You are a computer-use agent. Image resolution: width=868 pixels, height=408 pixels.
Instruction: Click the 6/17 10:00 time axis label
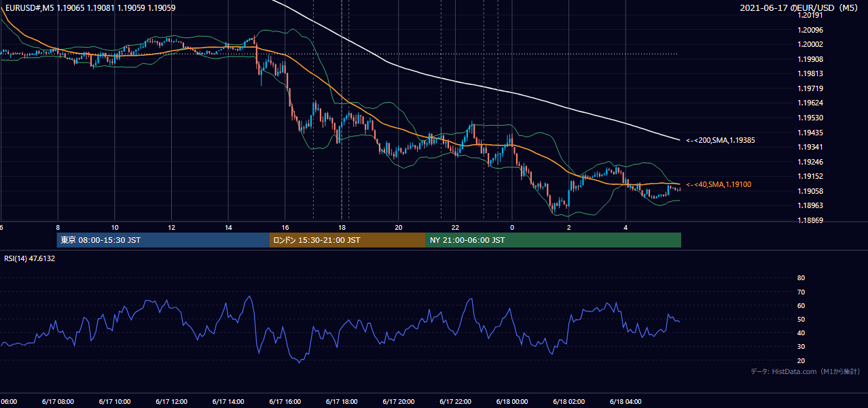pyautogui.click(x=114, y=401)
